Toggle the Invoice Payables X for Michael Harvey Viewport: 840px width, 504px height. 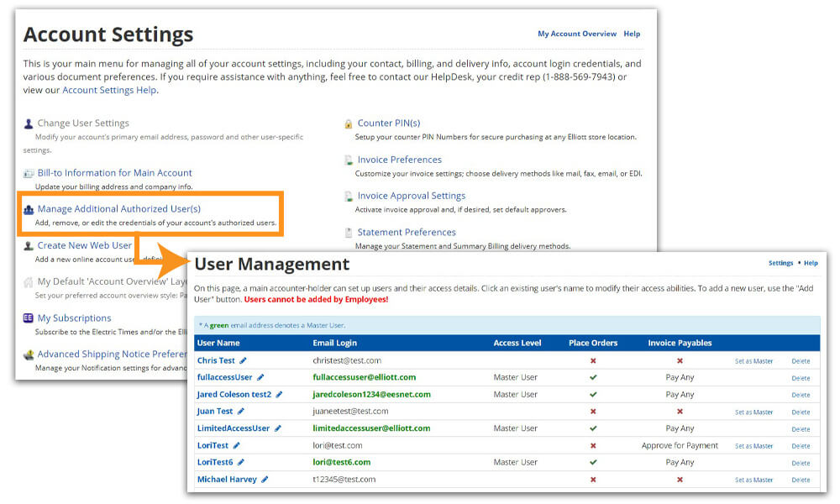coord(679,480)
